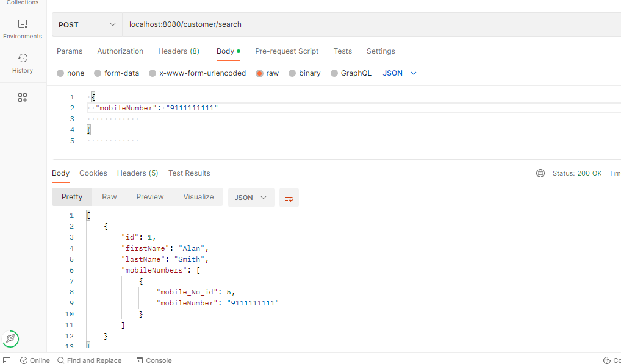Switch the response view to Pretty
621x364 pixels.
pos(72,197)
